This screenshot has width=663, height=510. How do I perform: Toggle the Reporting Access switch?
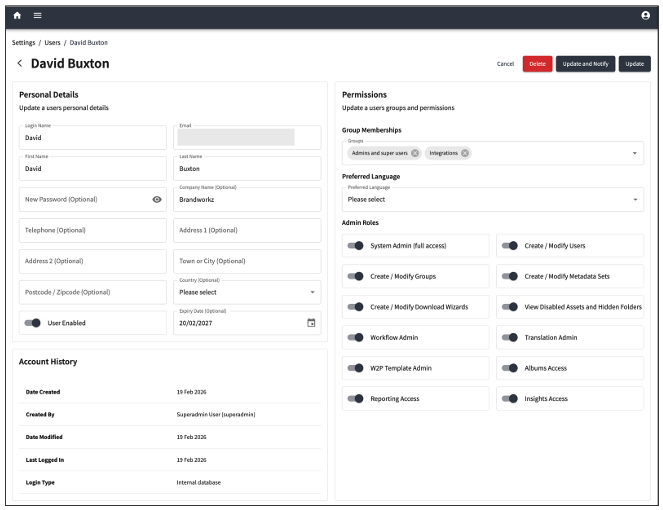coord(356,398)
